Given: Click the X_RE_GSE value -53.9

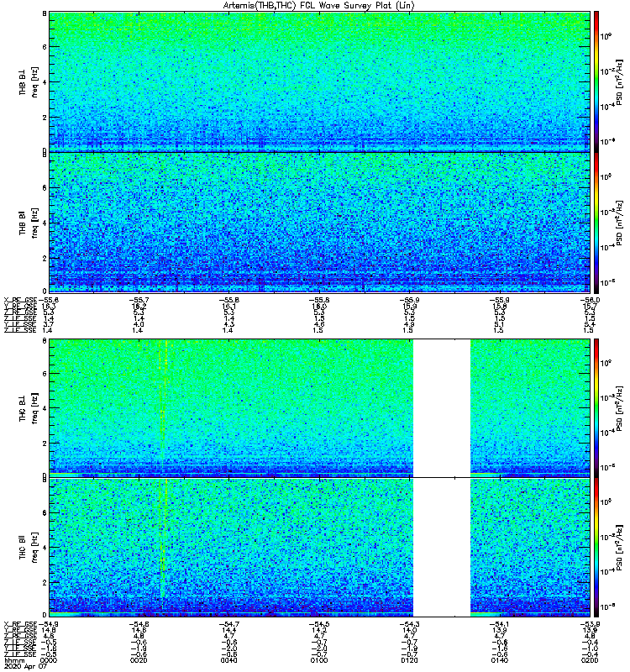Looking at the screenshot, I should [x=590, y=624].
